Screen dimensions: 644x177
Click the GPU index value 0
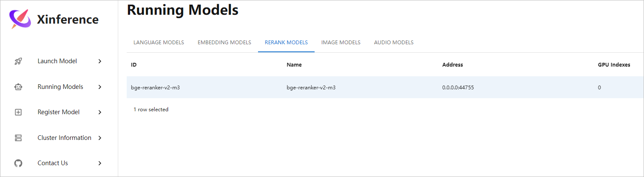[x=599, y=88]
